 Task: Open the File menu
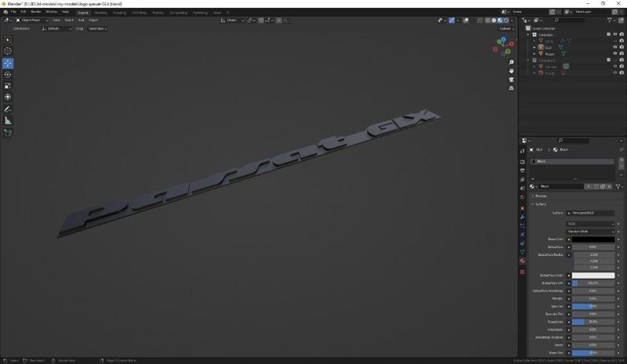tap(13, 12)
